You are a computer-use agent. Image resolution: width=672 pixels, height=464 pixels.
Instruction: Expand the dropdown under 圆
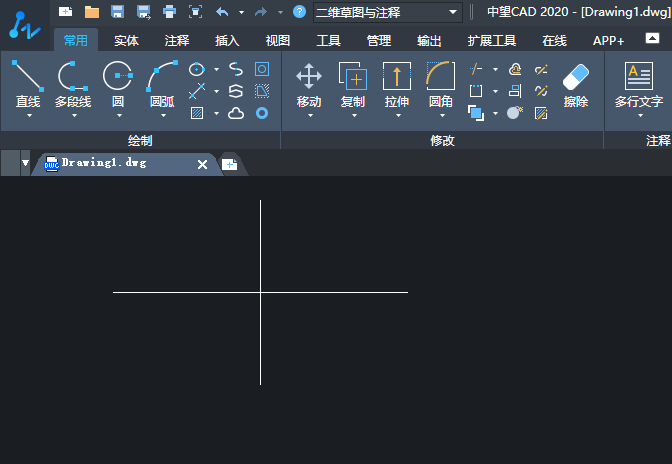(x=119, y=116)
